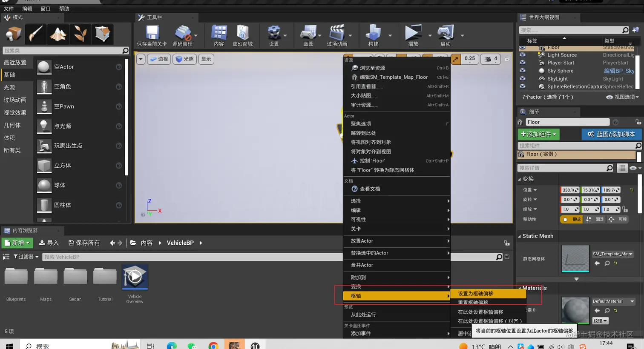
Task: Open the SM_Template_Map static mesh dropdown
Action: tap(612, 254)
